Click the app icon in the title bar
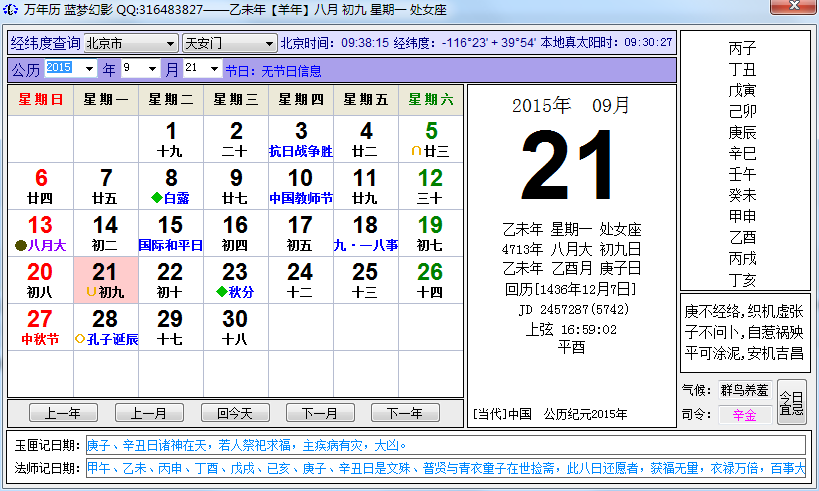This screenshot has height=491, width=819. click(10, 10)
